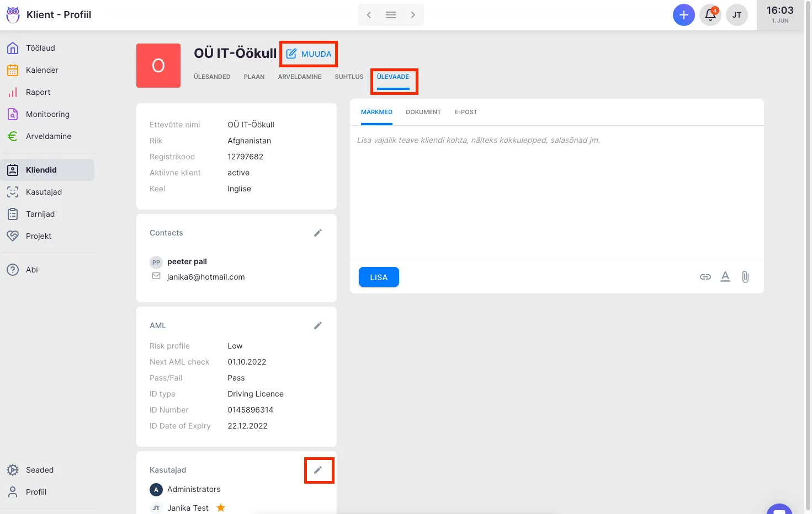
Task: Open text formatting with the A icon
Action: click(x=725, y=277)
